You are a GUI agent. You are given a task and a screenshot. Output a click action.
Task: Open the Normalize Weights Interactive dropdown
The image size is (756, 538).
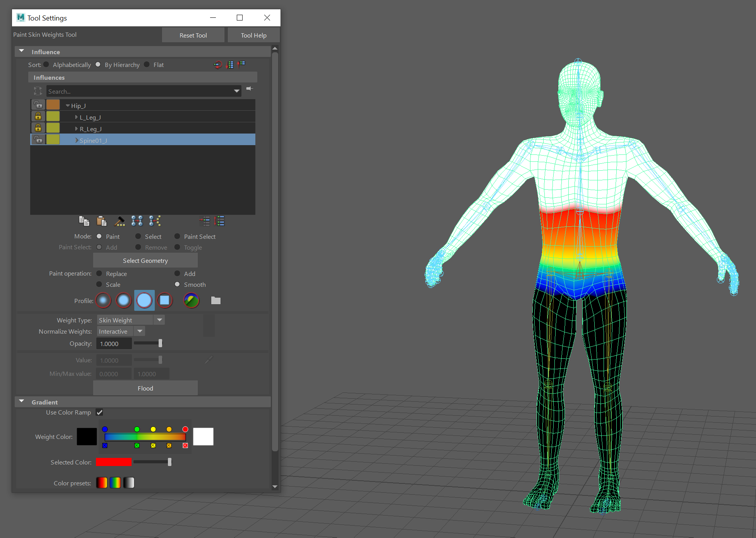(x=140, y=331)
